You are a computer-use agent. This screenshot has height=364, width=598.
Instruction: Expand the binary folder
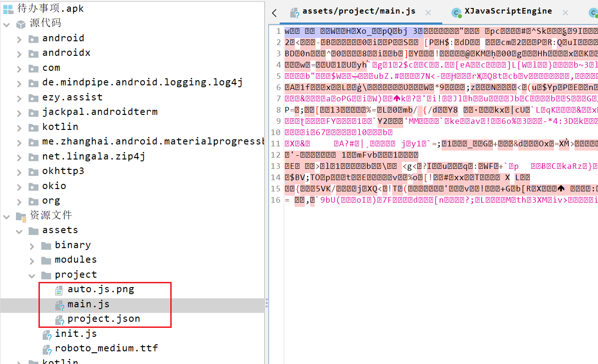pyautogui.click(x=32, y=246)
